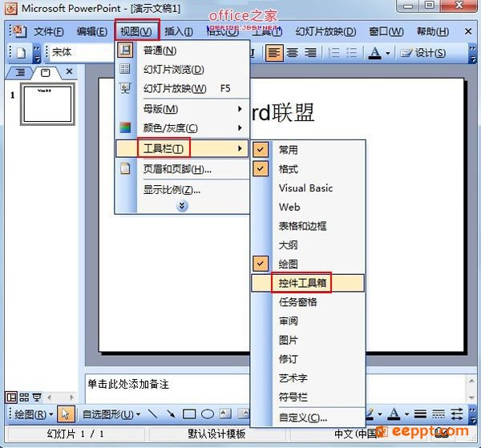Screen dimensions: 481x448
Task: Open the 文件(F) menu
Action: (48, 31)
